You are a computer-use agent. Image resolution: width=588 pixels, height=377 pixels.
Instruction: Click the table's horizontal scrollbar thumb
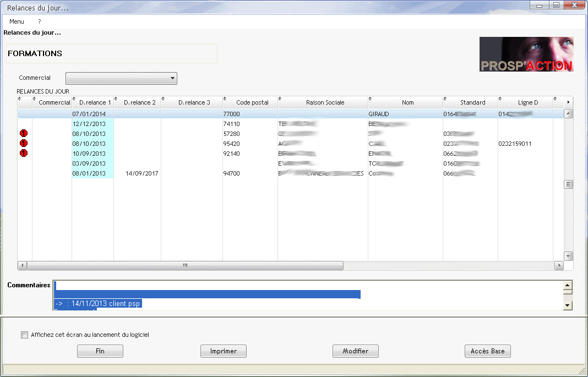point(185,265)
